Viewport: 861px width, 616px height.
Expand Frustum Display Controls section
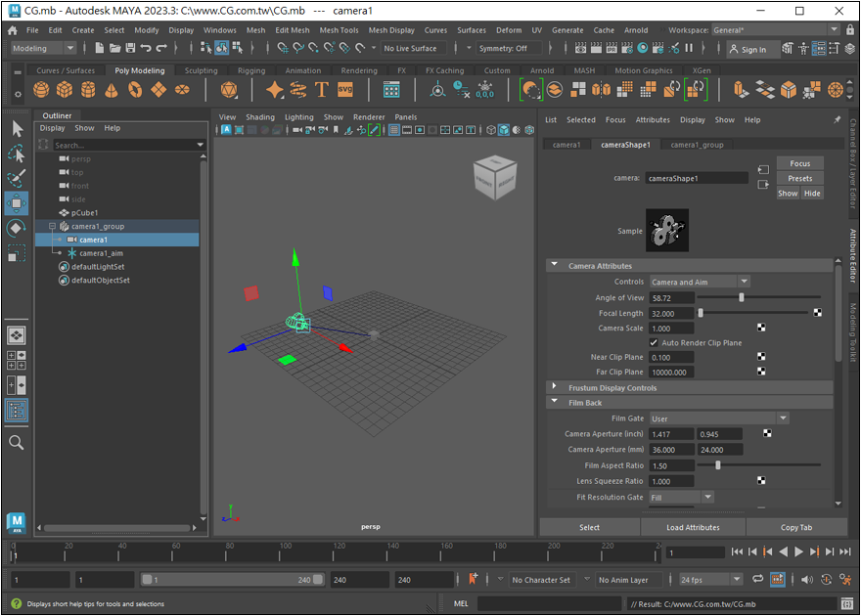click(x=554, y=387)
